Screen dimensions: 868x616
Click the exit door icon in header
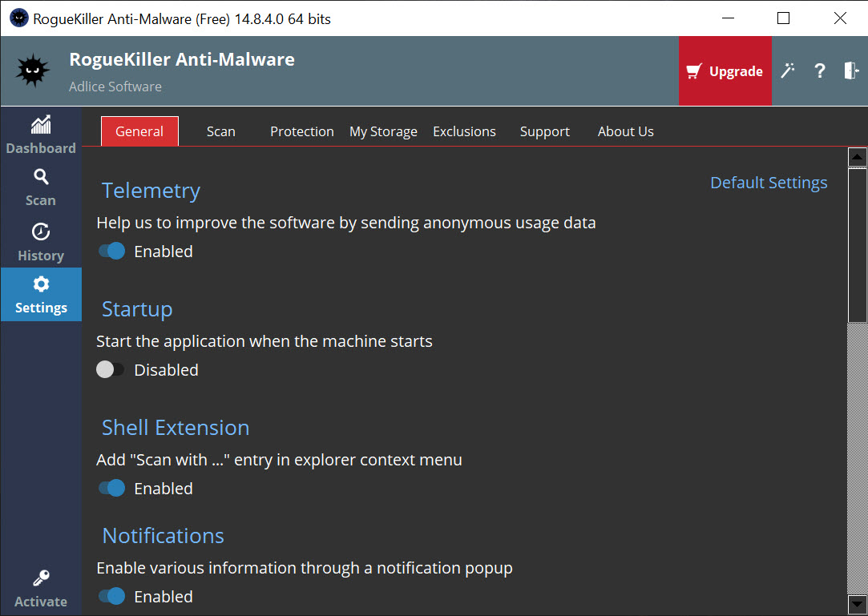coord(850,71)
